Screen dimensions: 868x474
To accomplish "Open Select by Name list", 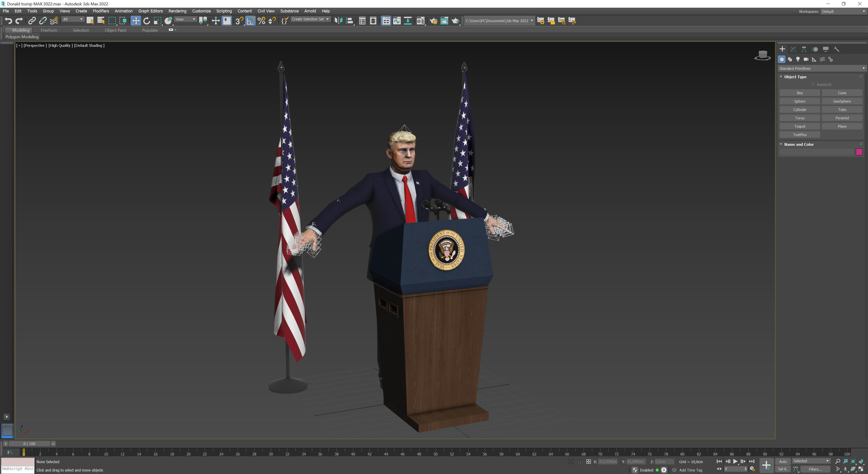I will click(x=101, y=21).
